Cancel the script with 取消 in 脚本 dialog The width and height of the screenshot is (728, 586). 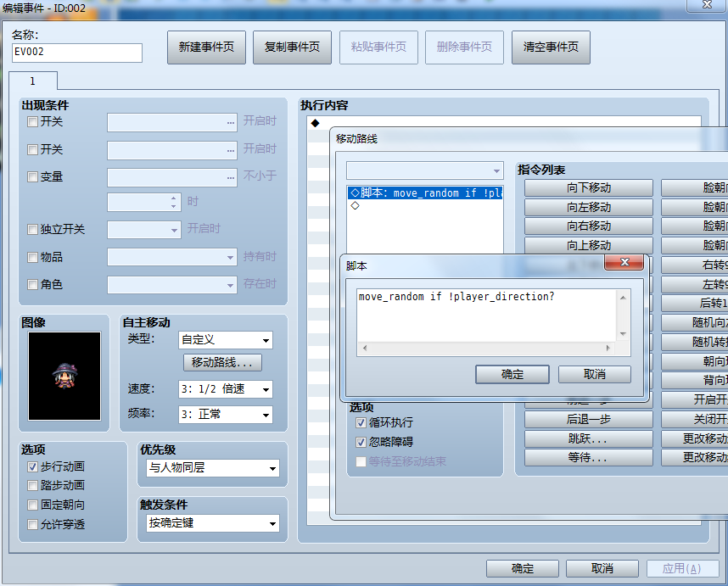pos(594,375)
